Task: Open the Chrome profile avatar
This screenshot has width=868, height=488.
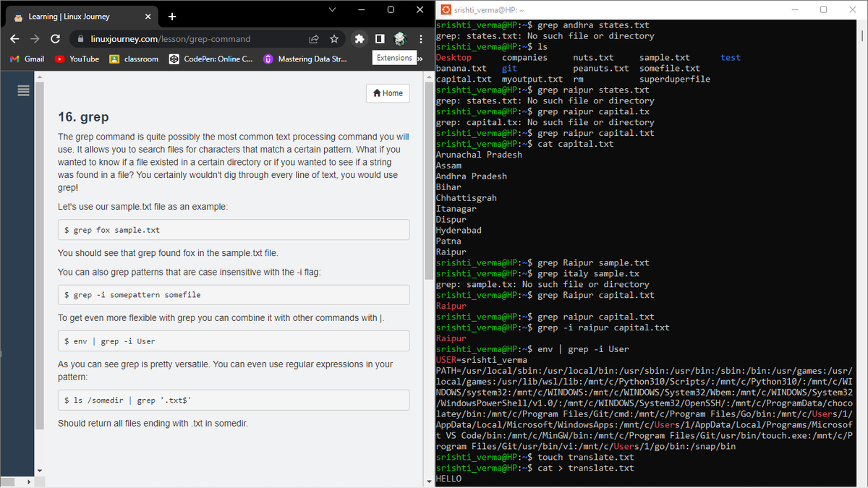Action: [x=400, y=39]
